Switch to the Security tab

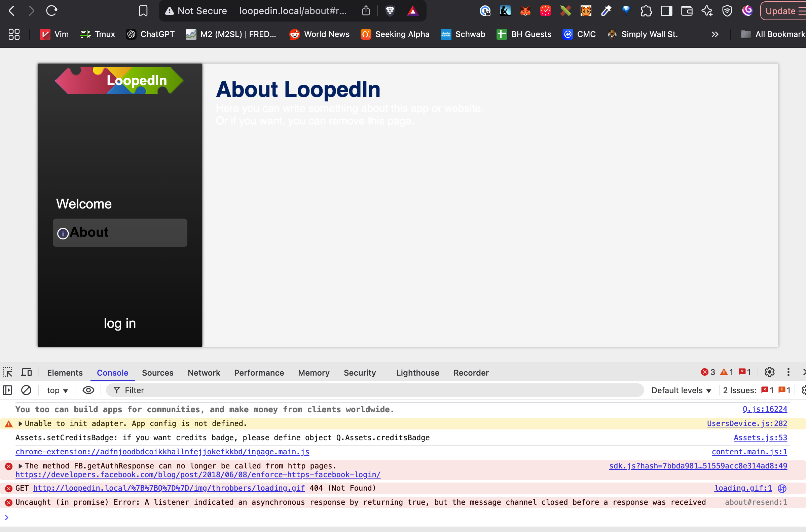[x=360, y=373]
